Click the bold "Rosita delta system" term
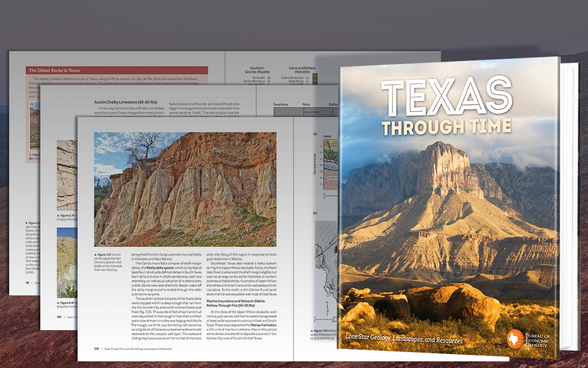Screen dimensions: 588x368 160,268
